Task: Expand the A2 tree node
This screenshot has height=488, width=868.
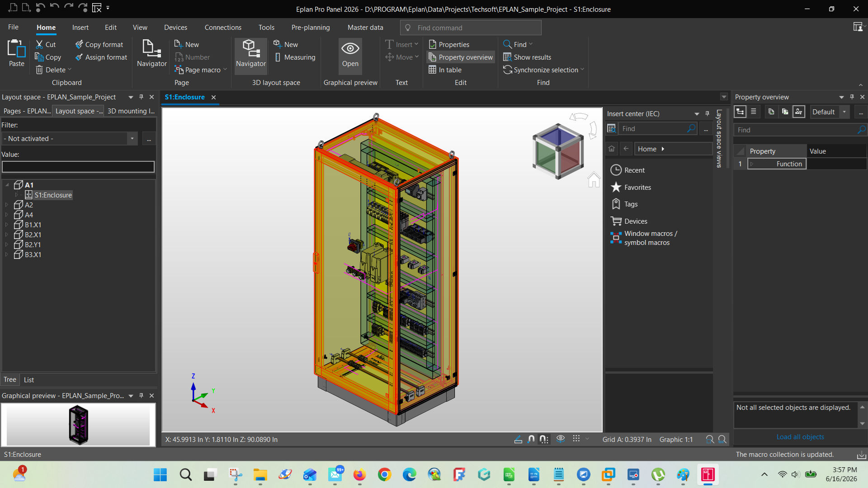Action: [7, 205]
